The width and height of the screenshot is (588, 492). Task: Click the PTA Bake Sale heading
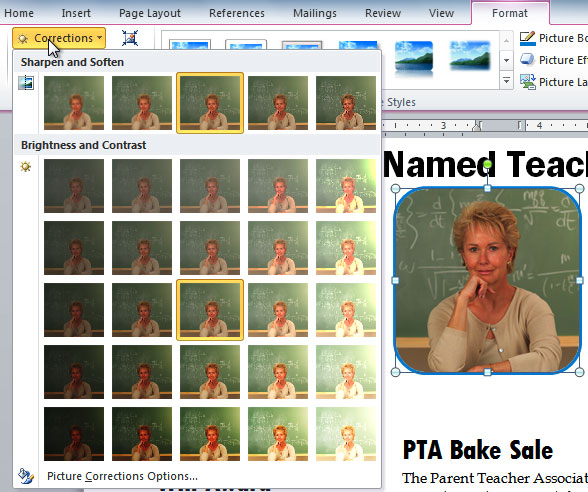(x=477, y=450)
